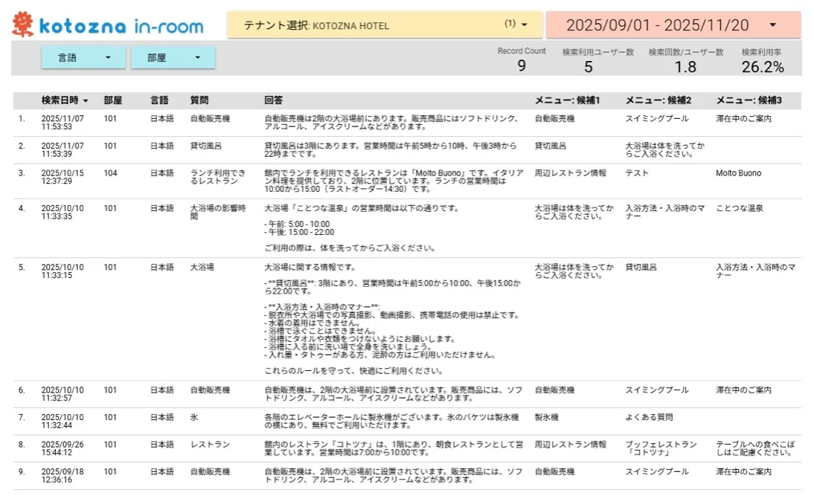Click menu candidate ことつな温泉 in row 4
814x504 pixels.
[x=740, y=208]
